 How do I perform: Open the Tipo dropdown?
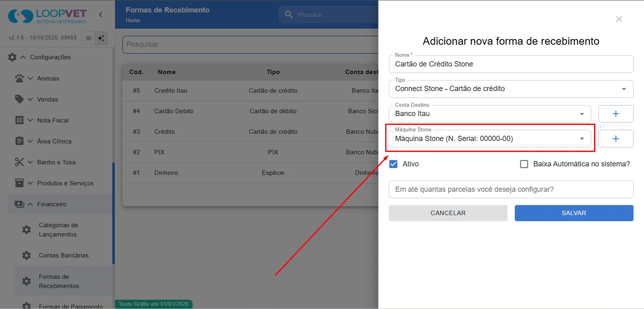tap(511, 89)
